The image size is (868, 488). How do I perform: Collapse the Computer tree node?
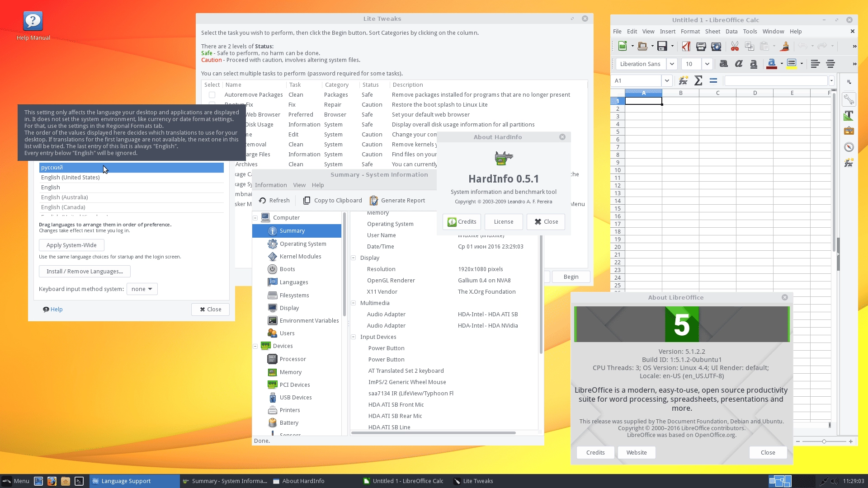255,218
